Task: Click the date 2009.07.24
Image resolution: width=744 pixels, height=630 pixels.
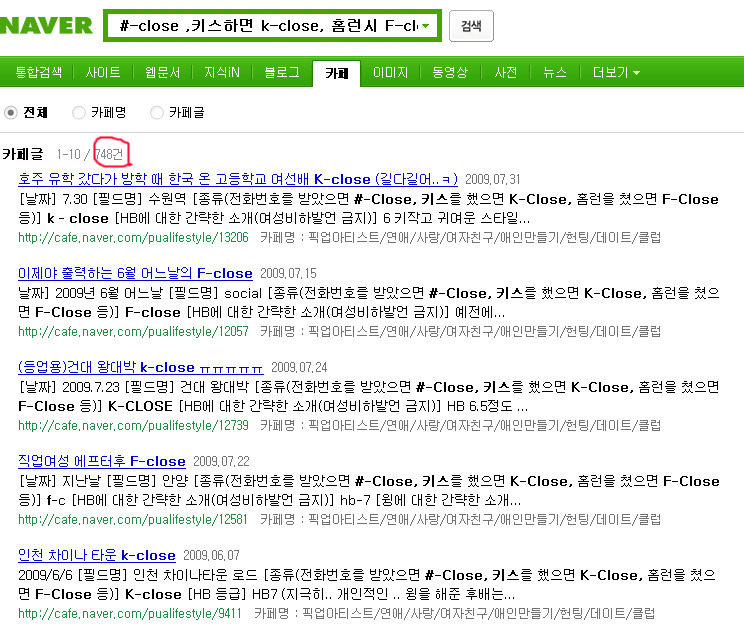Action: 299,367
